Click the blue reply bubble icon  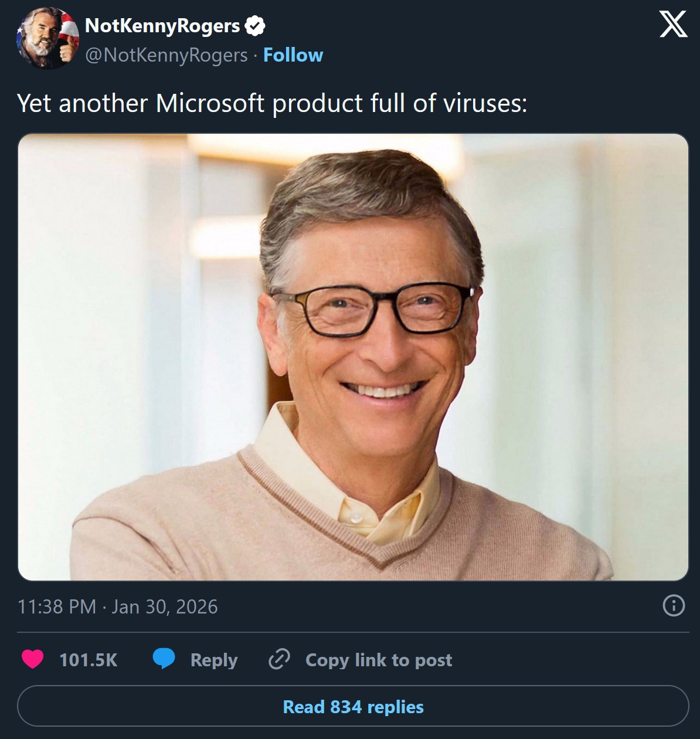164,659
